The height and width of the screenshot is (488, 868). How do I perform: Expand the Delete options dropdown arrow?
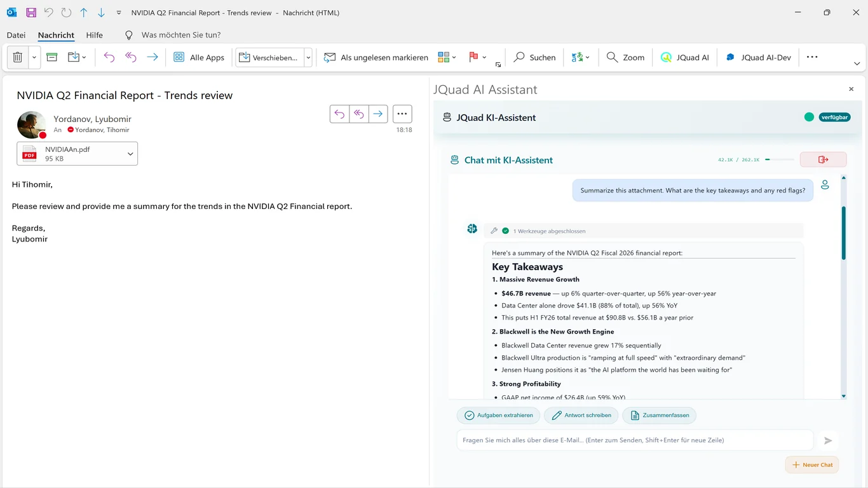click(34, 57)
